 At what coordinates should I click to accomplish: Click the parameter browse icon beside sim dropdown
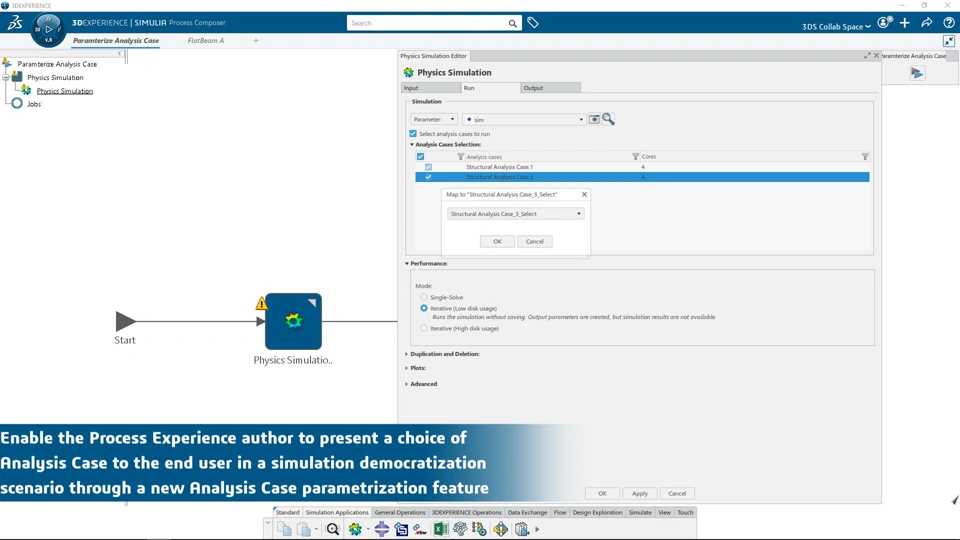click(594, 119)
